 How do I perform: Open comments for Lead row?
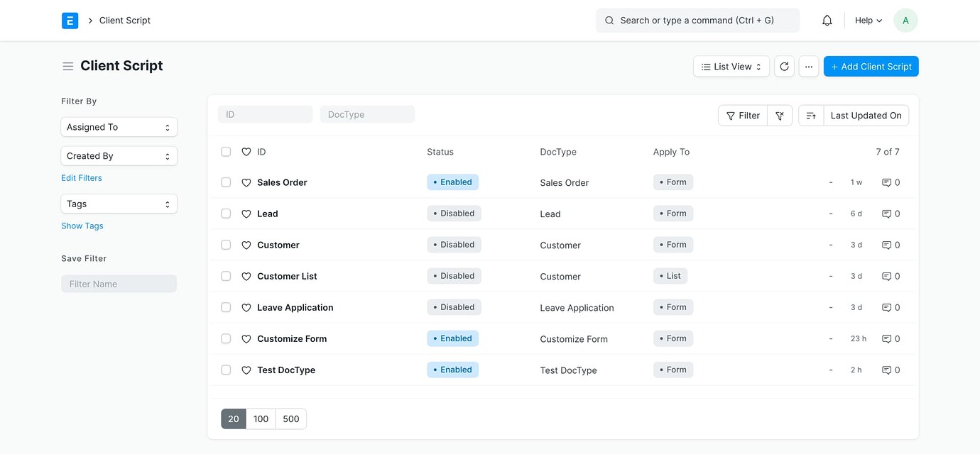click(891, 214)
